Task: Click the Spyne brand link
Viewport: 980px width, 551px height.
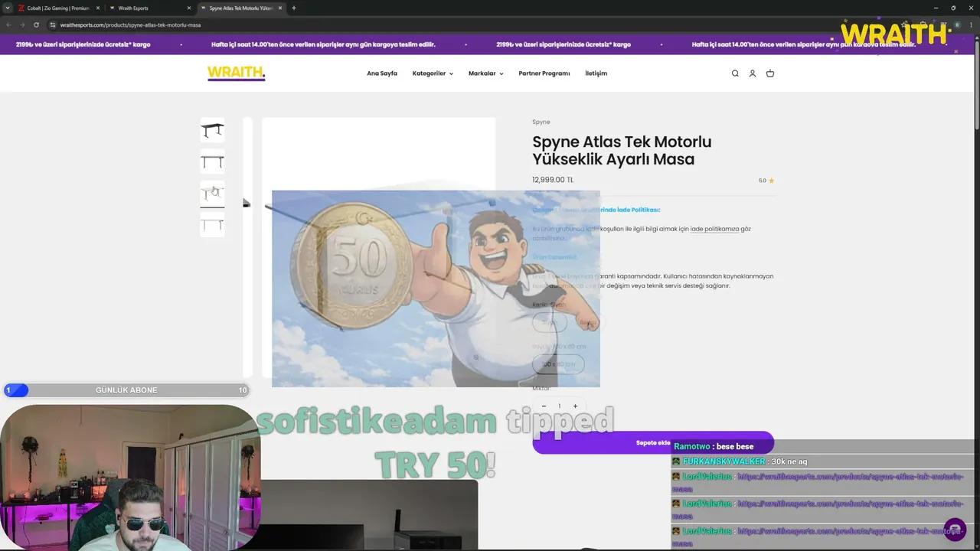Action: [541, 122]
